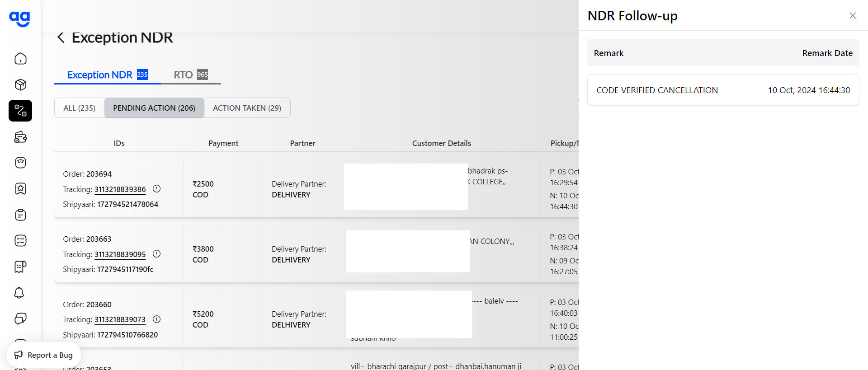Select the Exception NDR tab

tap(107, 75)
